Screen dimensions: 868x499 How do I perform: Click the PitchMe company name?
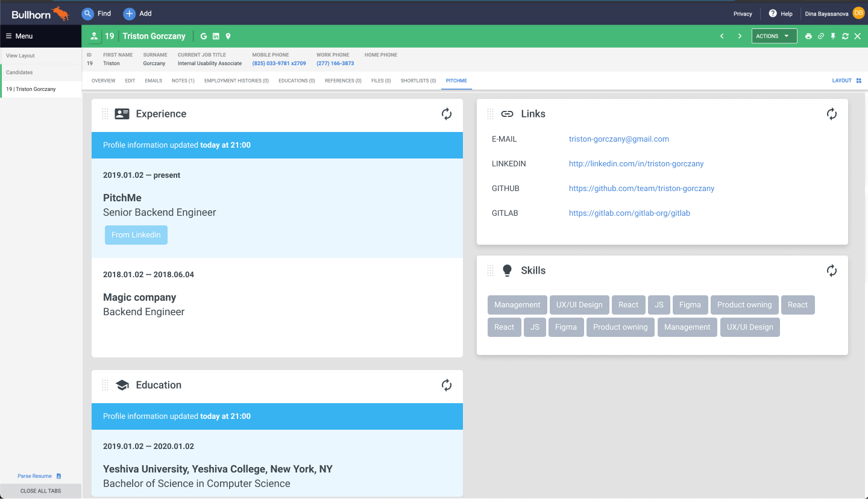point(122,198)
